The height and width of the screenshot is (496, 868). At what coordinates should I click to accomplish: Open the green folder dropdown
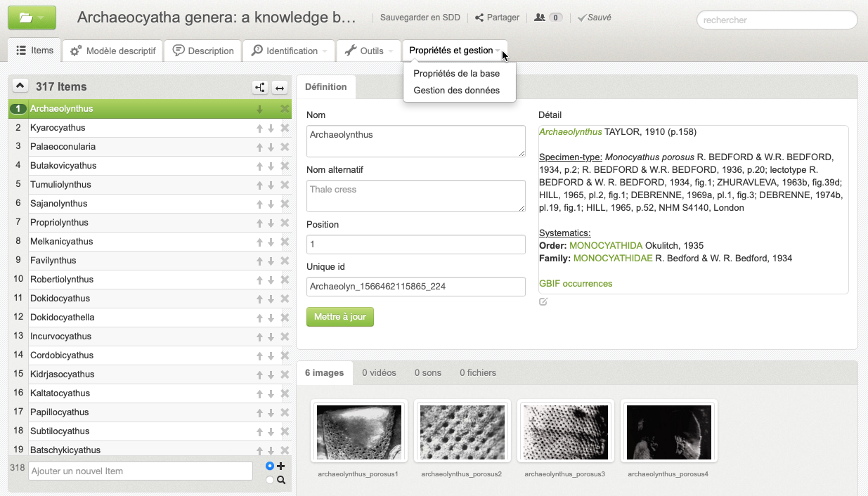[32, 18]
